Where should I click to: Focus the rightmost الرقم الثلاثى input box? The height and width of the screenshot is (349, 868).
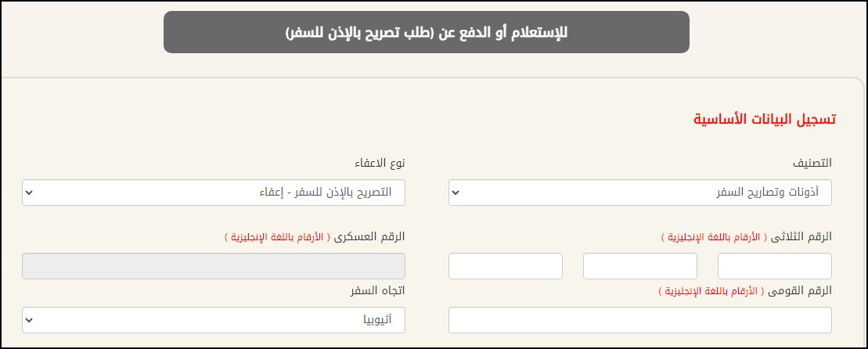click(775, 266)
